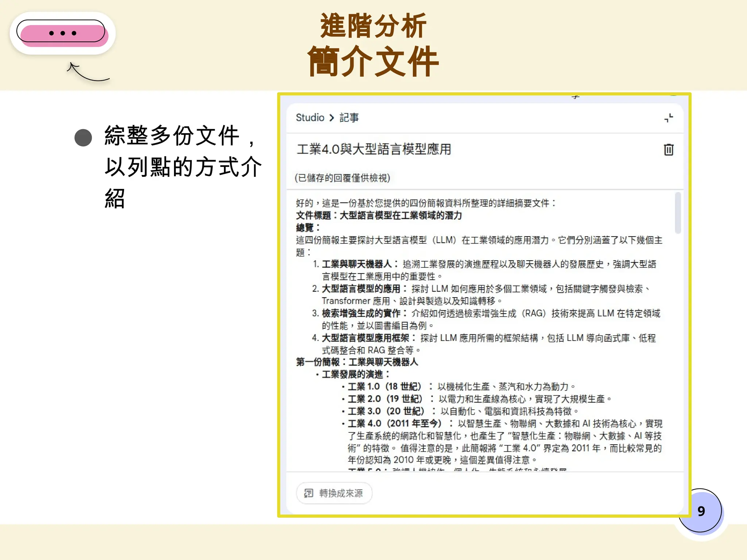Click the slide subtitle 簡介文件
The height and width of the screenshot is (560, 747).
point(373,62)
